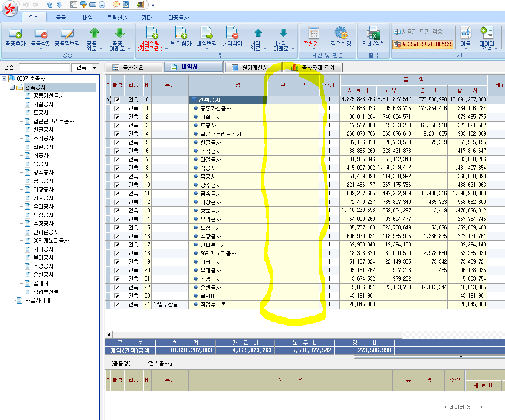
Task: Toggle 출력 checkbox for 작업부산물 row
Action: coord(117,304)
